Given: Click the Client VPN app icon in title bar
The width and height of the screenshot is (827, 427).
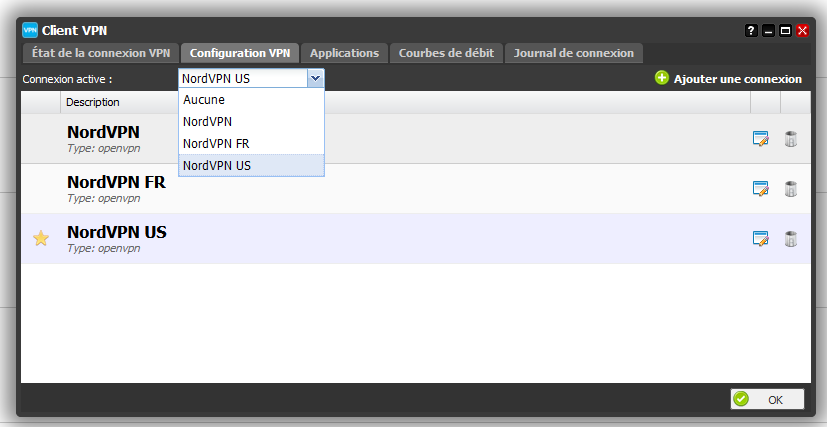Looking at the screenshot, I should (x=30, y=30).
